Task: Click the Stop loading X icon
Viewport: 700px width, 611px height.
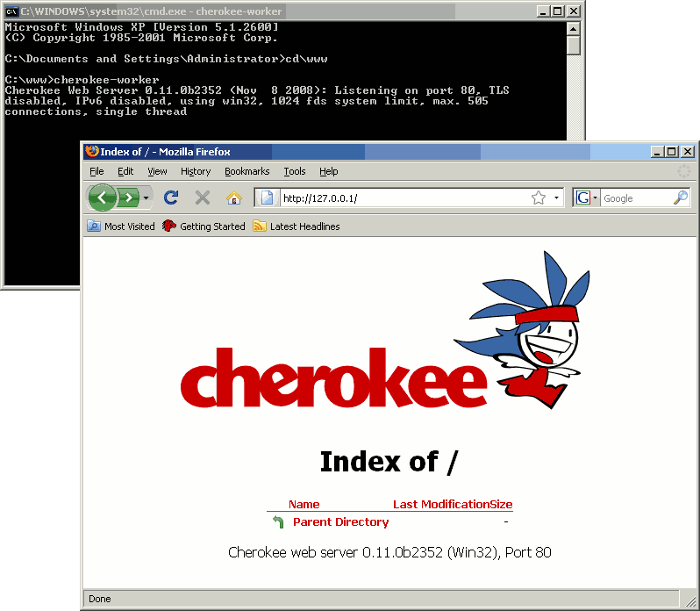Action: 203,198
